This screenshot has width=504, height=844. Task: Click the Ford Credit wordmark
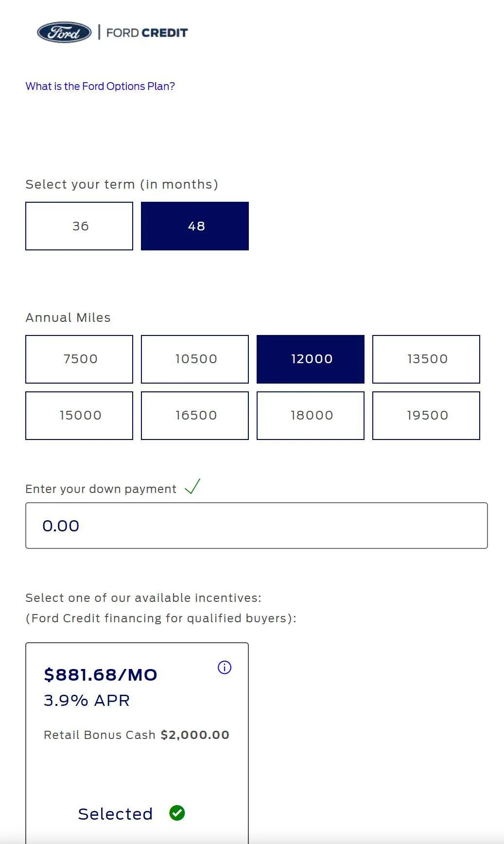(x=147, y=33)
